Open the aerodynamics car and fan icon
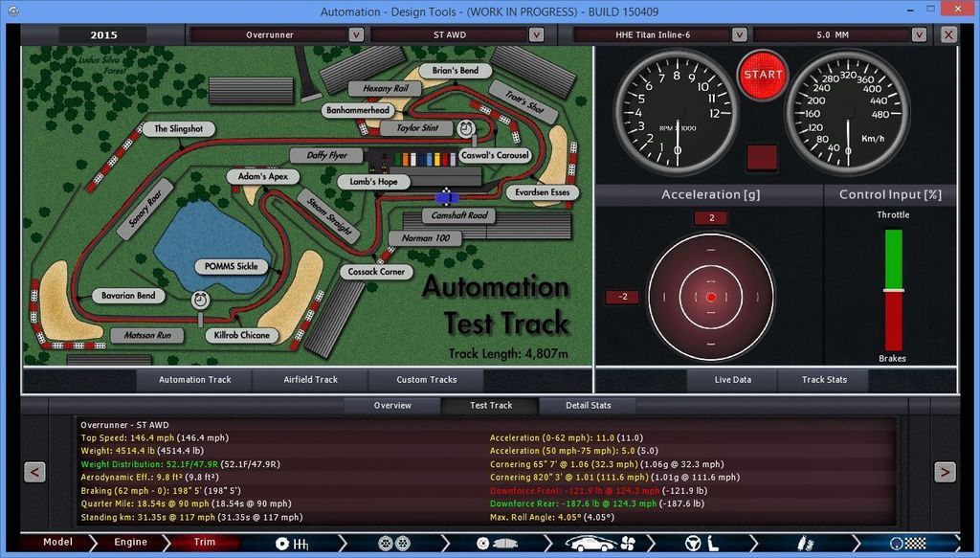980x558 pixels. (601, 543)
